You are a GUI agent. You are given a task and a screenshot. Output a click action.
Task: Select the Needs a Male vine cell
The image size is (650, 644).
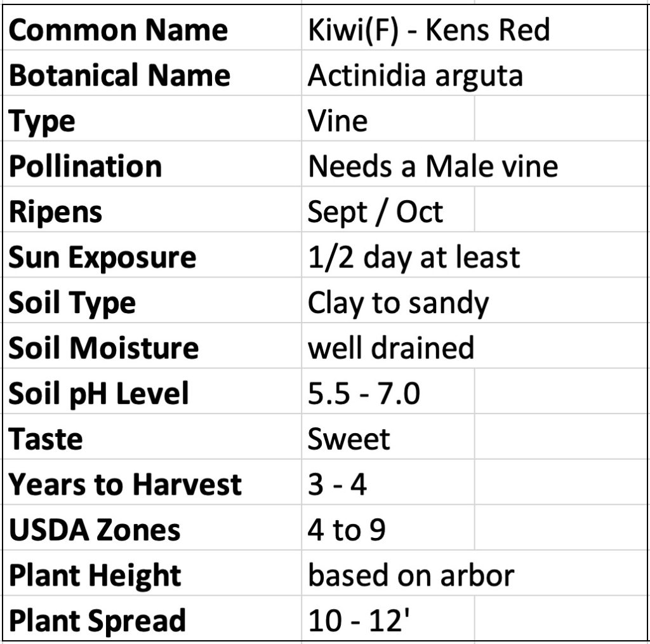point(433,166)
